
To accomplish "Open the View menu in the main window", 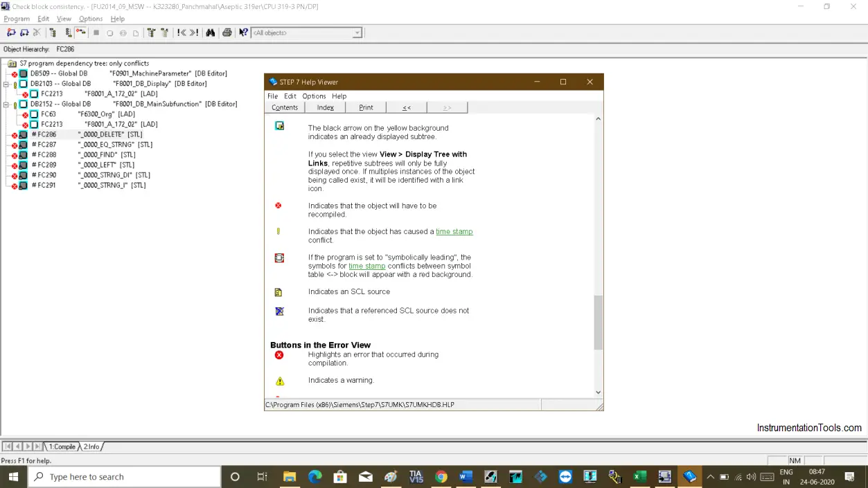I will [64, 19].
